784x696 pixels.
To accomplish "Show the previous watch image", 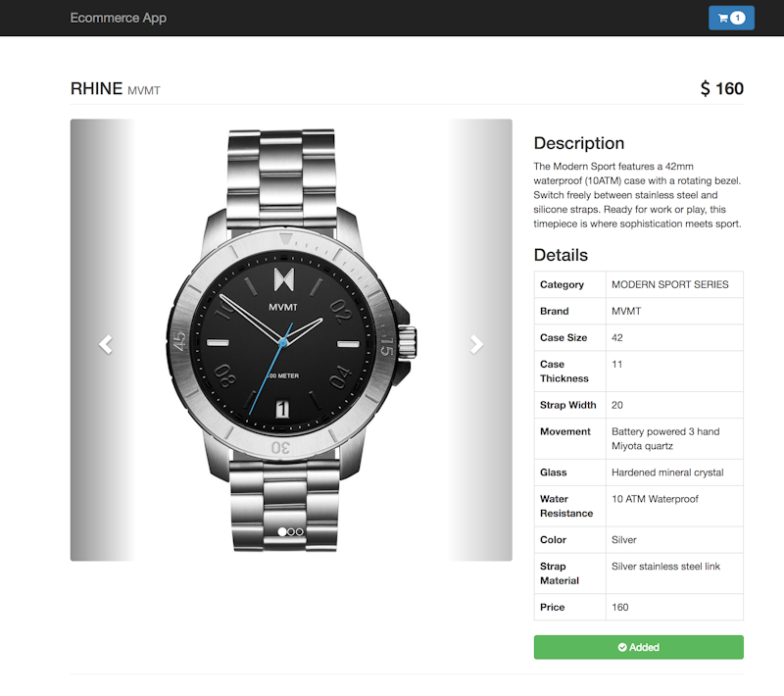I will pyautogui.click(x=105, y=344).
